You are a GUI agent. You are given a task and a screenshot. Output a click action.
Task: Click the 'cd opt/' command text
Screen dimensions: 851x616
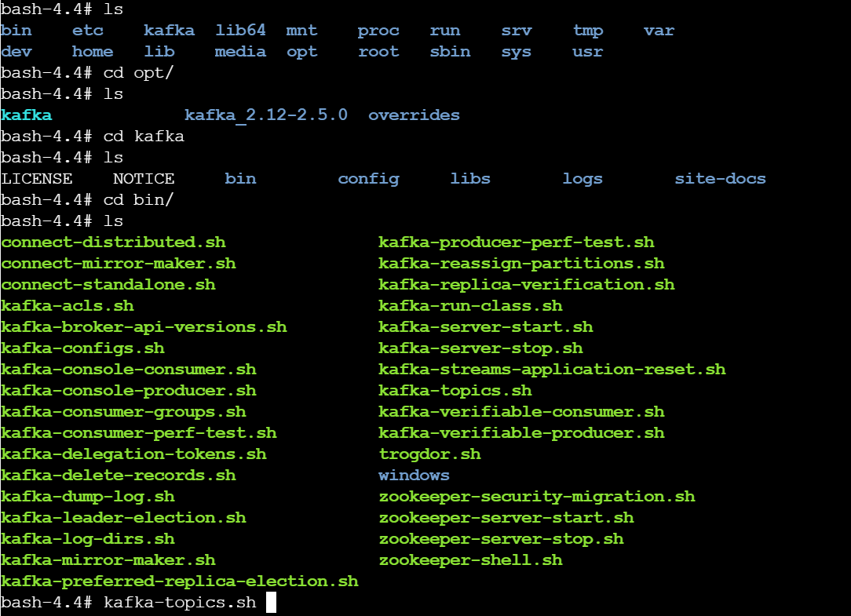point(138,73)
